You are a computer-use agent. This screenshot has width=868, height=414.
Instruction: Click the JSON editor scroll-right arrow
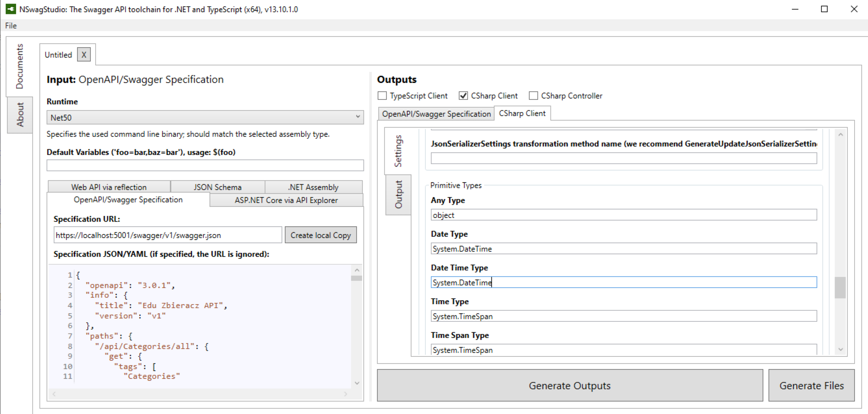pos(345,394)
